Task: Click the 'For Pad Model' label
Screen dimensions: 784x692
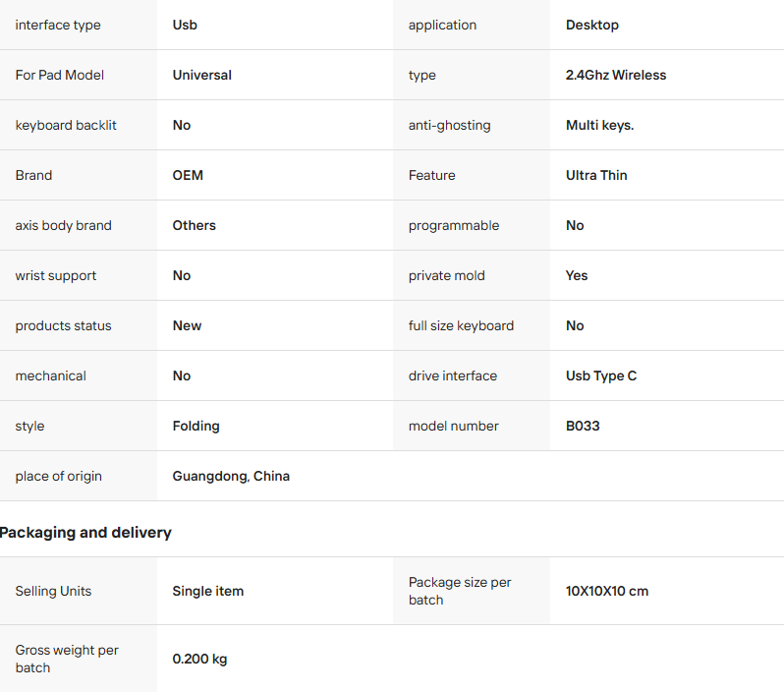Action: point(60,75)
